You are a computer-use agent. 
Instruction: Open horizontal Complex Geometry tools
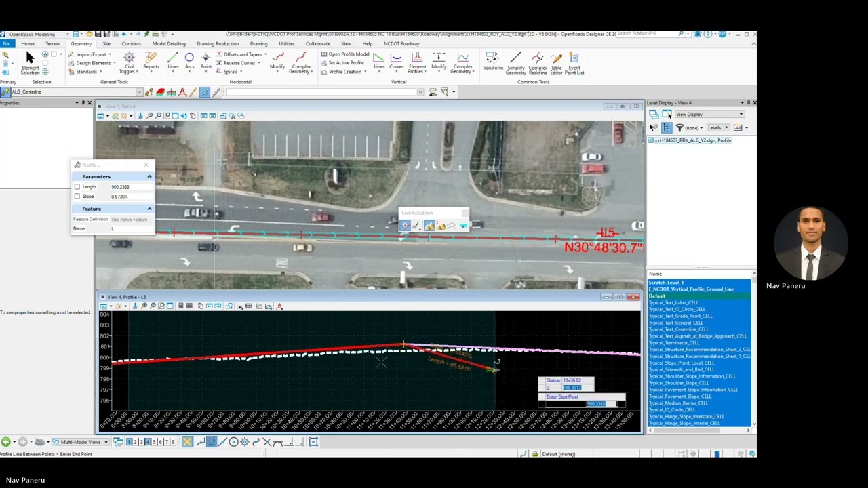coord(300,62)
